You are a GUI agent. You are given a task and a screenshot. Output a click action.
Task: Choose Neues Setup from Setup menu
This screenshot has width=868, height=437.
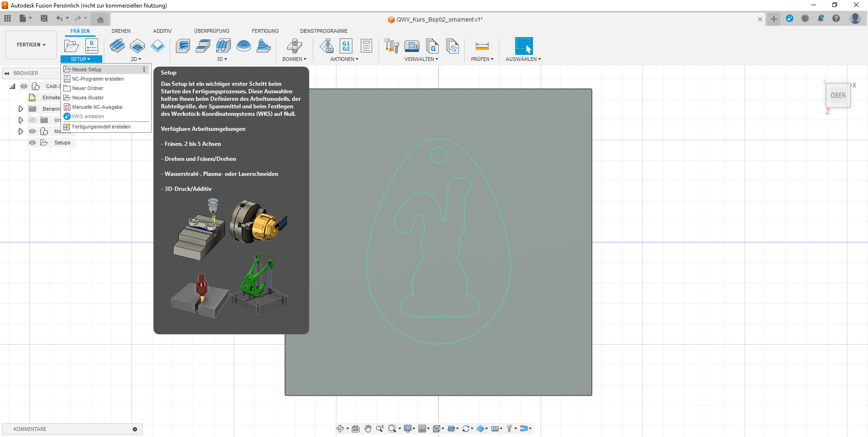click(87, 69)
